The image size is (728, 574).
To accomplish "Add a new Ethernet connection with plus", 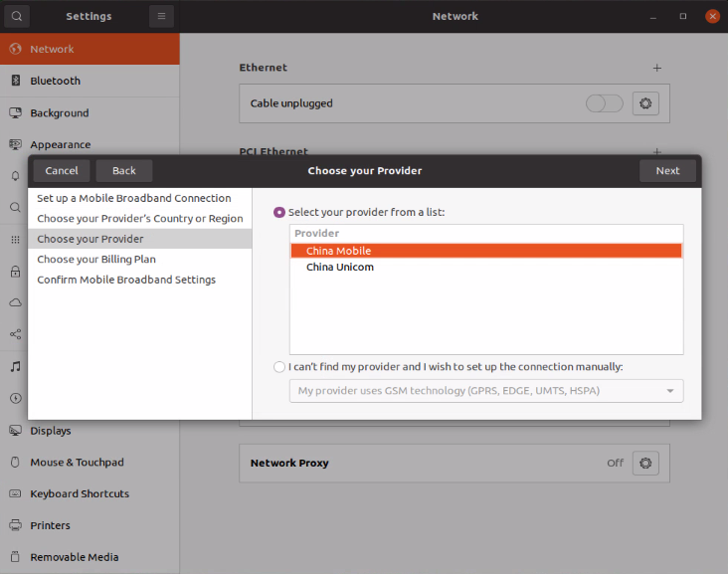I will click(x=657, y=68).
